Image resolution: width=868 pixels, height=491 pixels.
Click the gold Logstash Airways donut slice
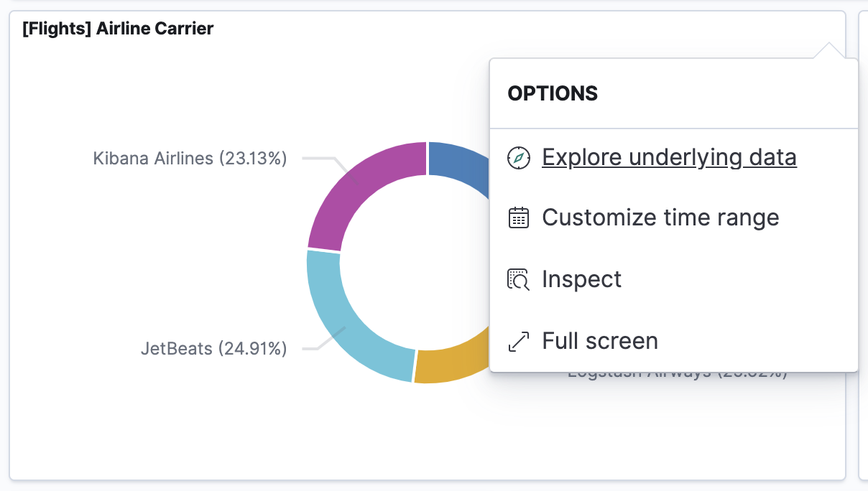click(445, 366)
